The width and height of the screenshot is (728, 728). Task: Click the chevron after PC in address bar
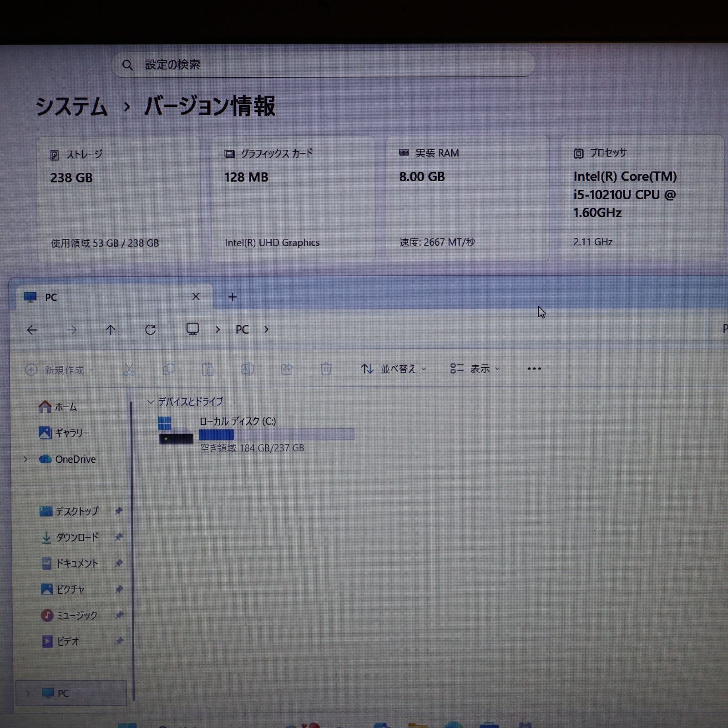266,329
